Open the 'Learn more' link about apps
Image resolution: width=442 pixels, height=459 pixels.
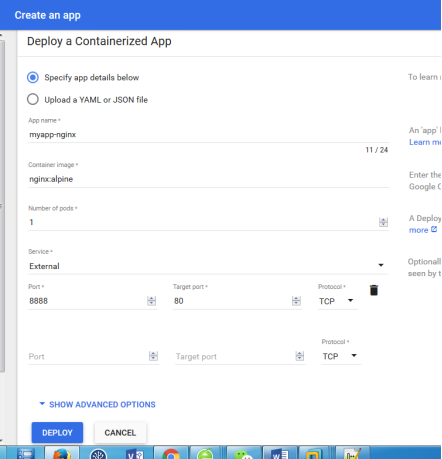tap(425, 142)
